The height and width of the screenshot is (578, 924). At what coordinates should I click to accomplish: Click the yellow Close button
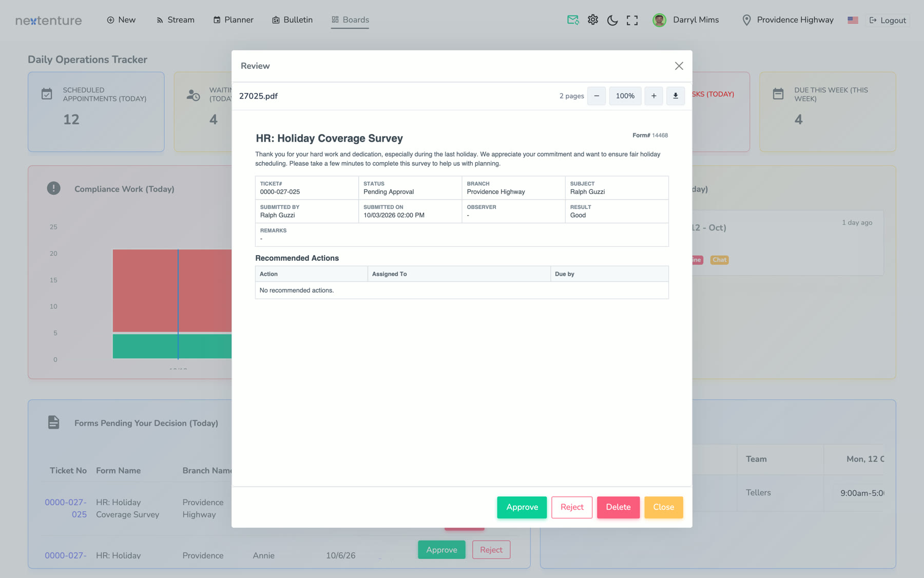(664, 507)
